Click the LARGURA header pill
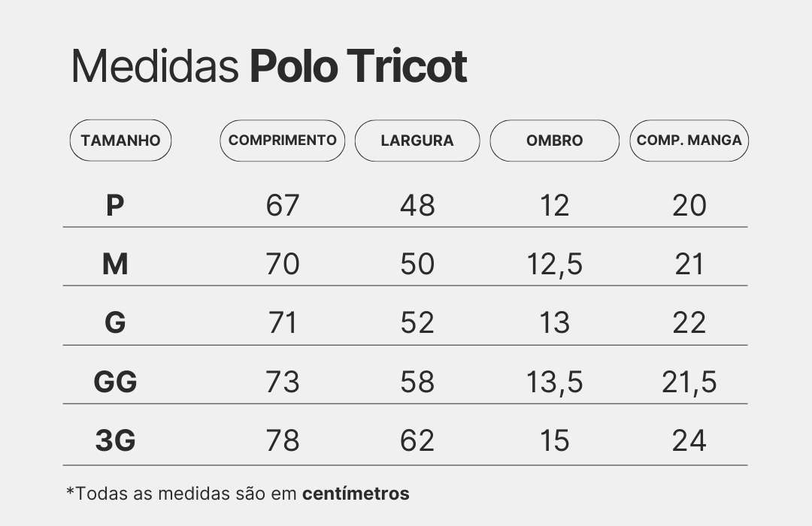 [417, 141]
